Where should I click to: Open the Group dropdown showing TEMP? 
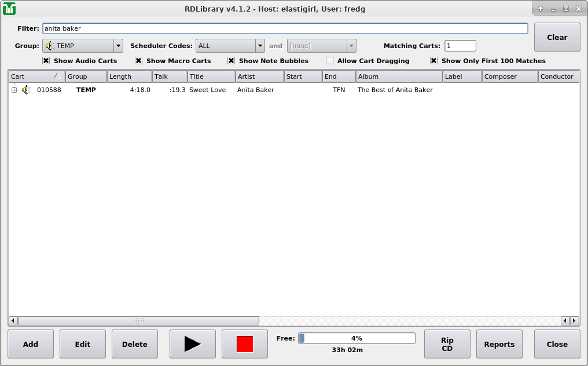83,46
